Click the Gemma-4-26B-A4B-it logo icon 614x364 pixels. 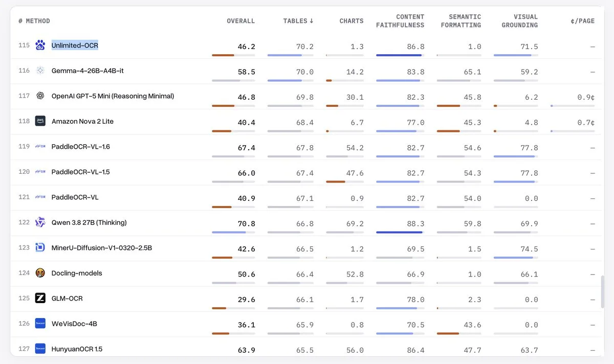(x=40, y=71)
